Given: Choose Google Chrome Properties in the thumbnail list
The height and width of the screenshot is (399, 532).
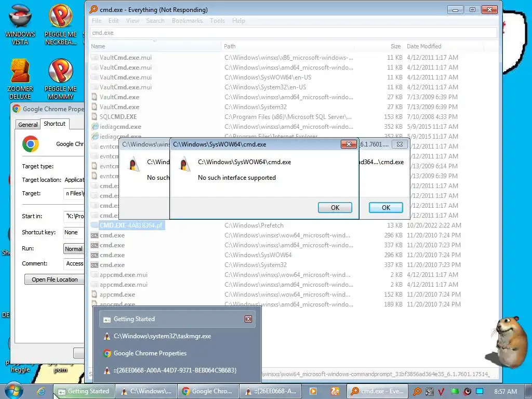Looking at the screenshot, I should (x=177, y=353).
